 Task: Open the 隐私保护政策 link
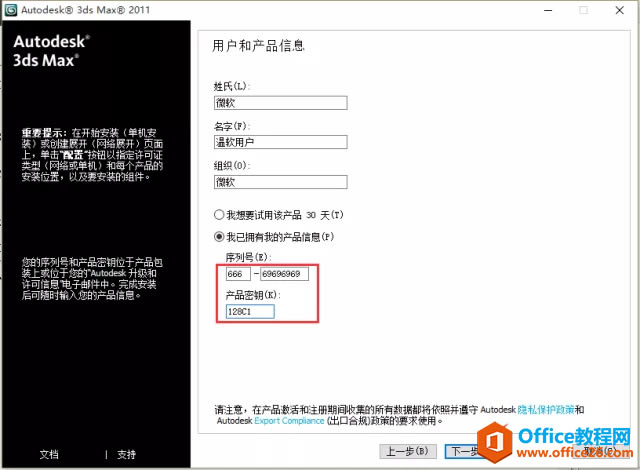click(x=546, y=409)
